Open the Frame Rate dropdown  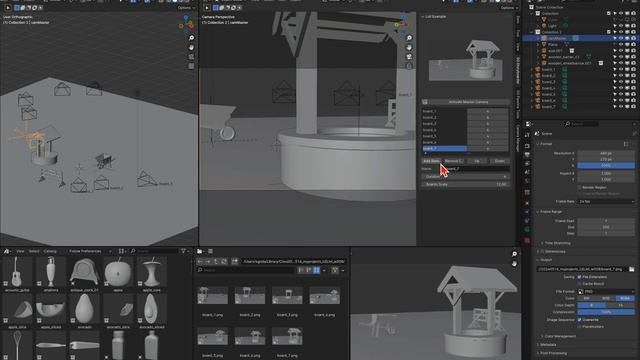click(x=606, y=202)
